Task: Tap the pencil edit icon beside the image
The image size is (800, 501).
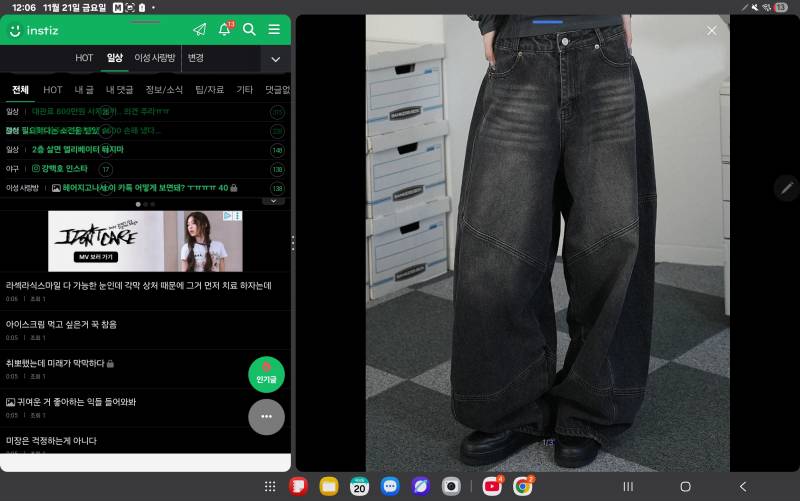Action: pyautogui.click(x=786, y=188)
